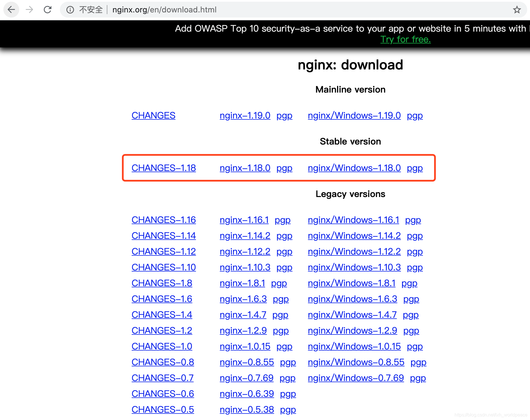
Task: Download the nginx-1.18.0 stable source
Action: [245, 168]
